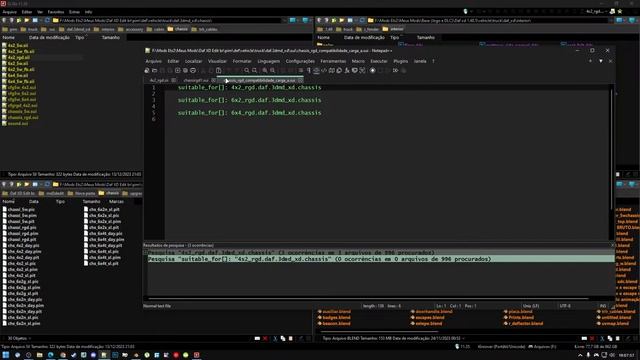The image size is (640, 360).
Task: Open the Arquivo menu in Notepad++
Action: click(153, 61)
